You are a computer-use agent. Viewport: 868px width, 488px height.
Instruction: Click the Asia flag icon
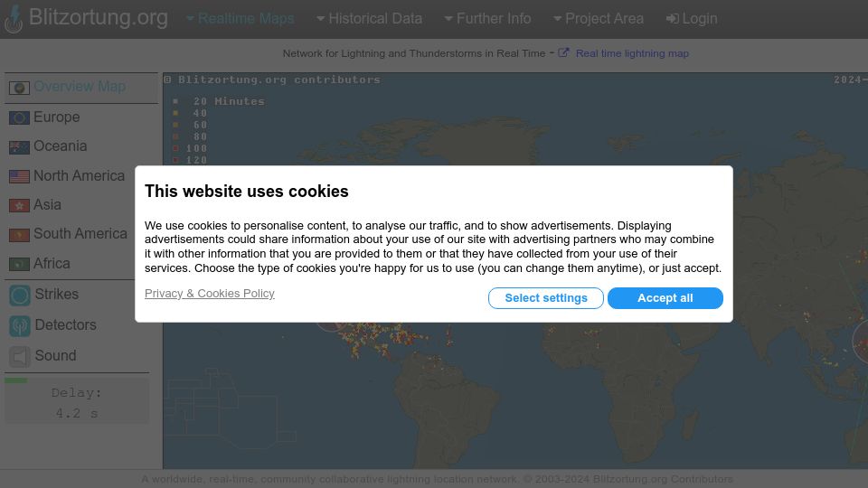pyautogui.click(x=19, y=206)
